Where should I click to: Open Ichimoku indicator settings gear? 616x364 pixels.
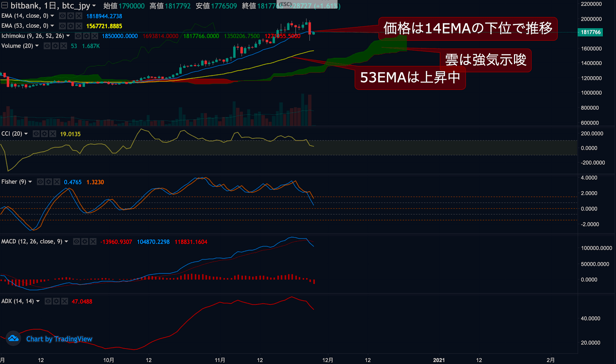tap(86, 36)
